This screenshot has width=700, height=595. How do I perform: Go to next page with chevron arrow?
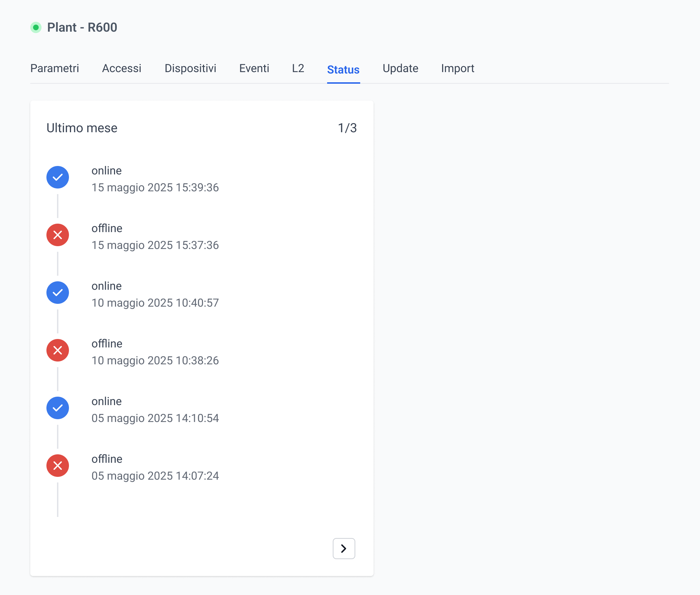344,549
